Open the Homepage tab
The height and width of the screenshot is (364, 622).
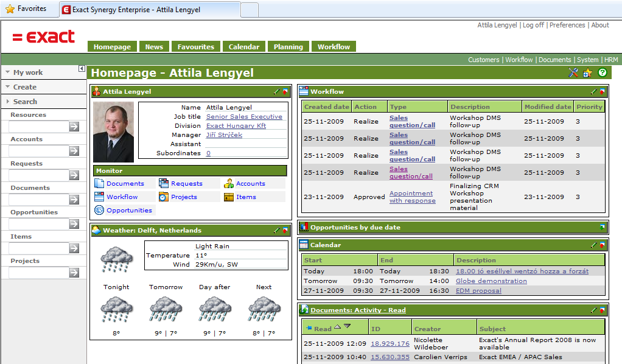coord(112,47)
